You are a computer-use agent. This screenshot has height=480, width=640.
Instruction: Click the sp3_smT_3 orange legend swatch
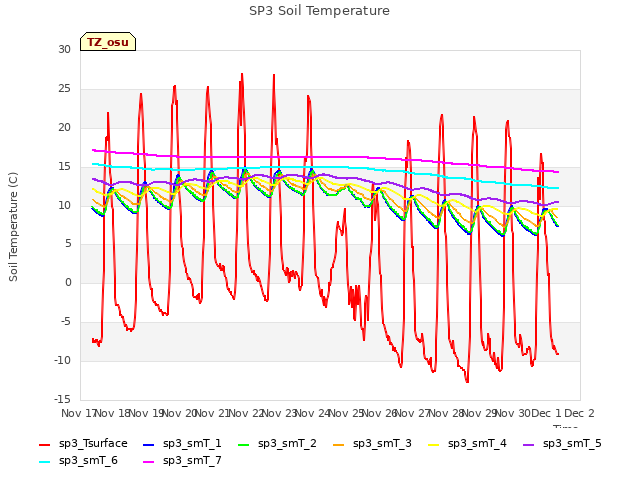(x=339, y=444)
